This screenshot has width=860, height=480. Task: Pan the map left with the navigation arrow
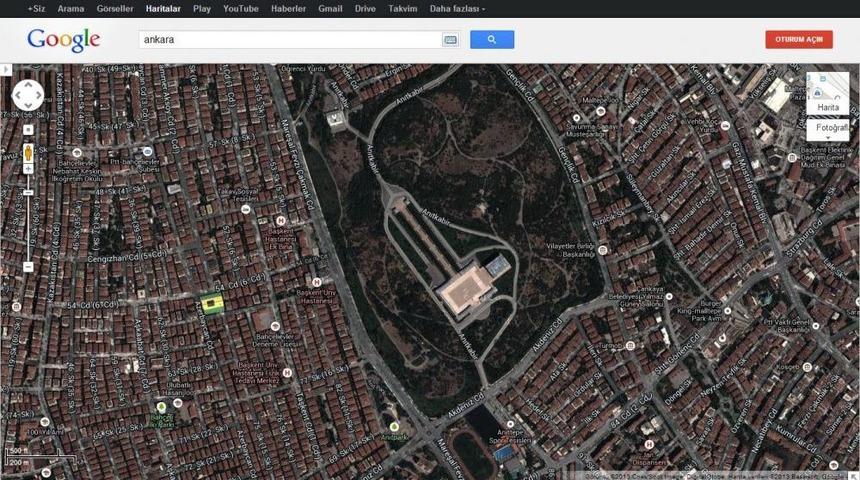point(18,95)
